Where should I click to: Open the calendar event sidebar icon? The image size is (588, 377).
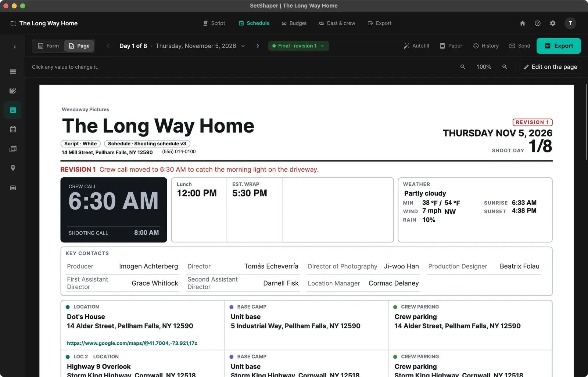point(13,149)
